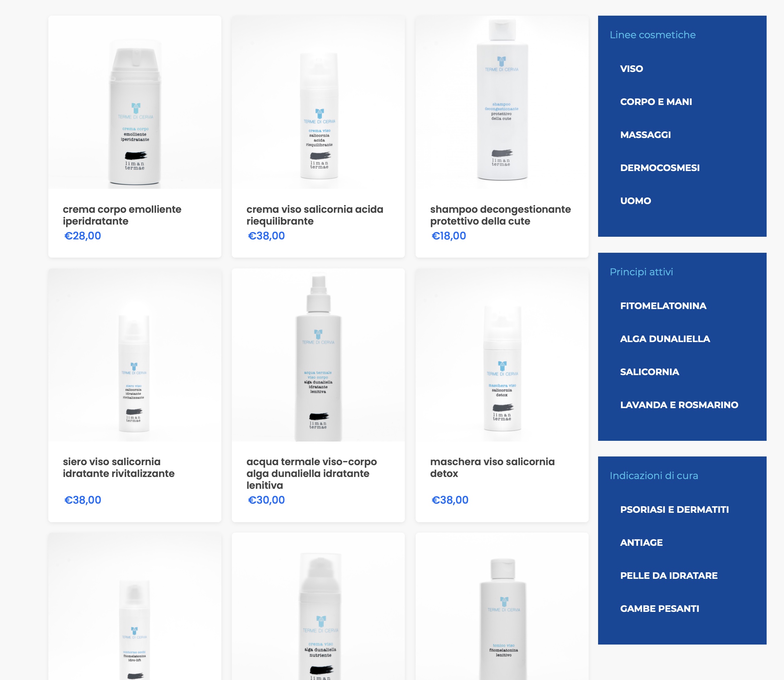Open the UOMO category
The width and height of the screenshot is (784, 680).
tap(635, 201)
